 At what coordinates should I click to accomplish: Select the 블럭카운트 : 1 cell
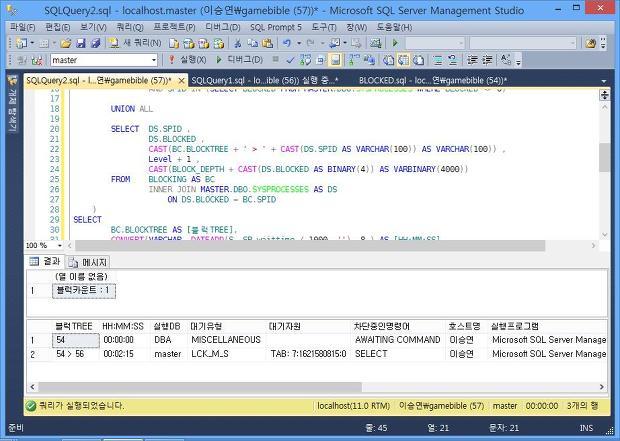point(84,291)
